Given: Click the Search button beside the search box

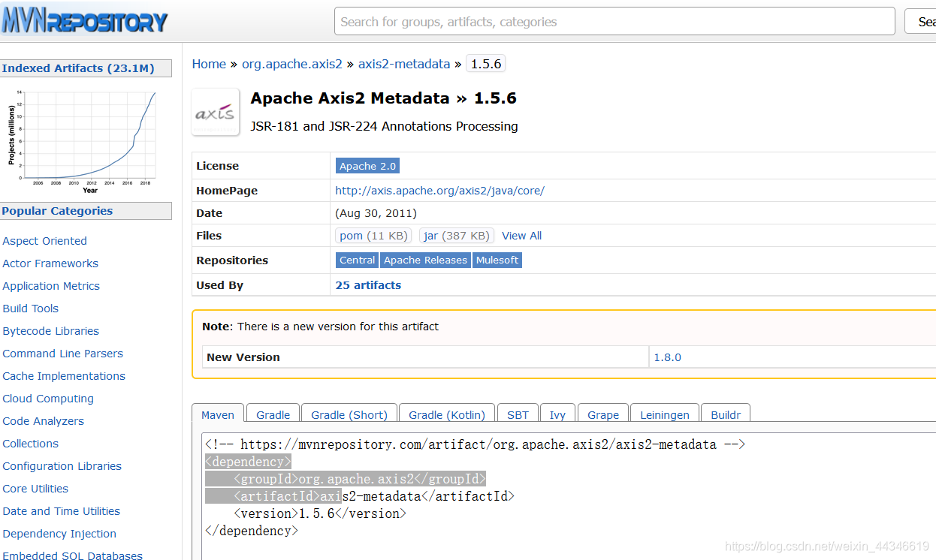Looking at the screenshot, I should (922, 22).
